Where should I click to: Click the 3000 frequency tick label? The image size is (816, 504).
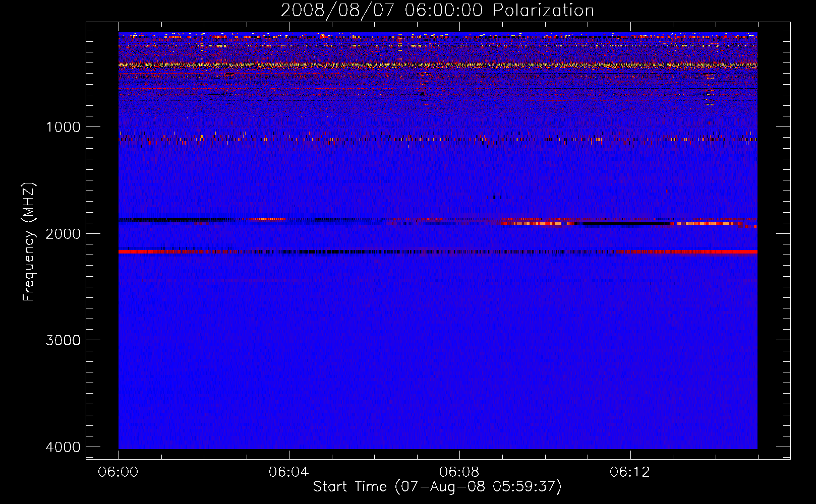point(63,340)
